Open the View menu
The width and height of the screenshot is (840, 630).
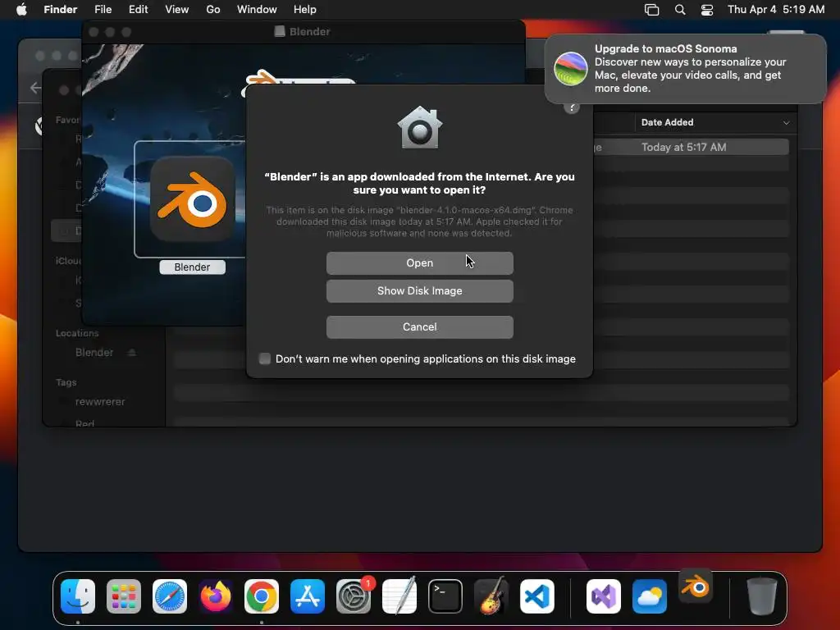click(177, 10)
